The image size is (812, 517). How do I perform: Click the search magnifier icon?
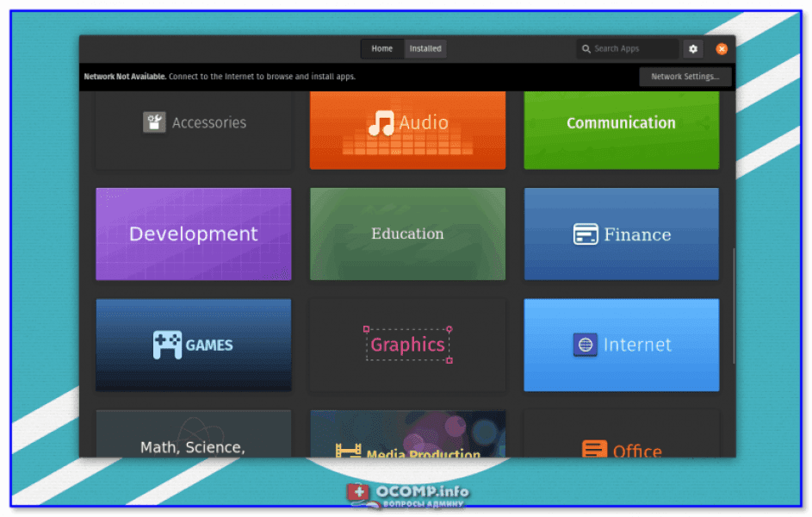(586, 49)
